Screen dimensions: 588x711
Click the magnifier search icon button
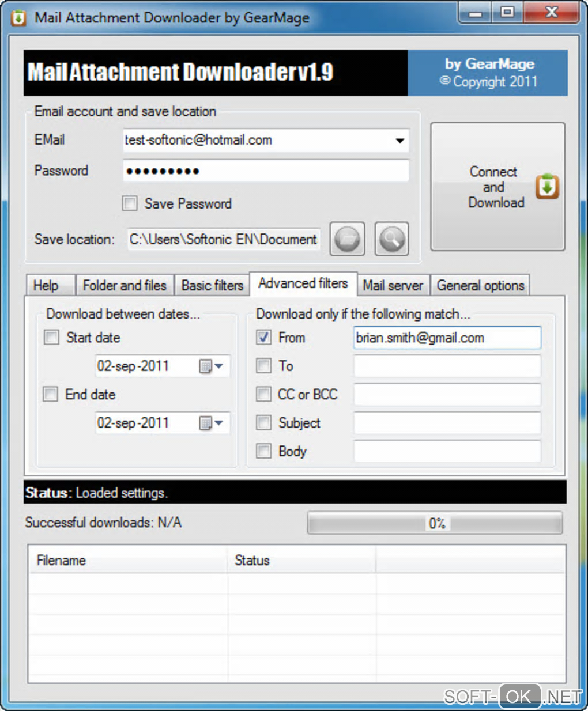click(x=392, y=239)
